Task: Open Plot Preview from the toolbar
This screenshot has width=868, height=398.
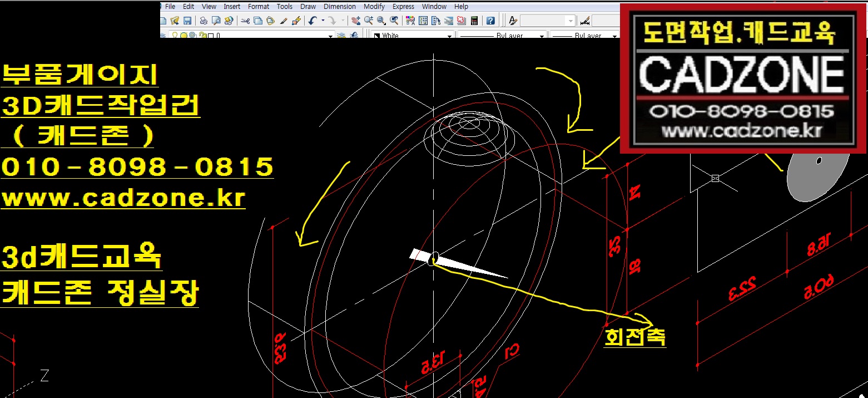Action: [216, 21]
